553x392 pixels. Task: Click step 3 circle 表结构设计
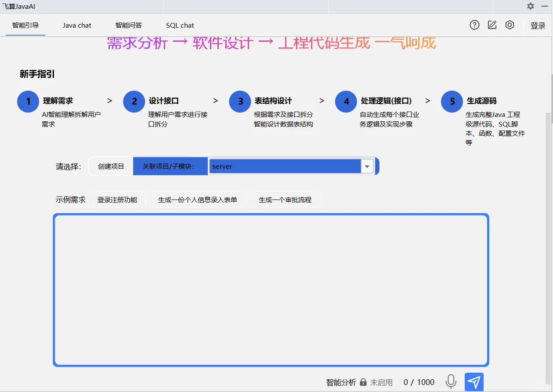(240, 101)
